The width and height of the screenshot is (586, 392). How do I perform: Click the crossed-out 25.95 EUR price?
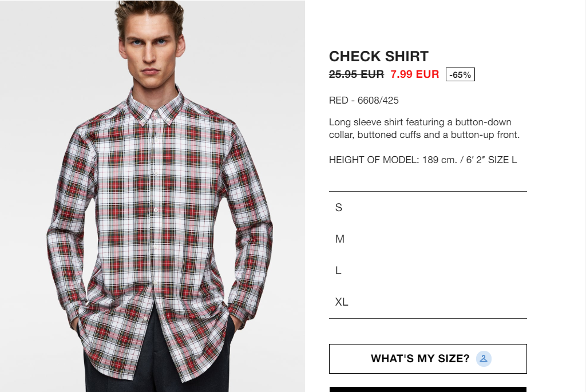coord(356,74)
